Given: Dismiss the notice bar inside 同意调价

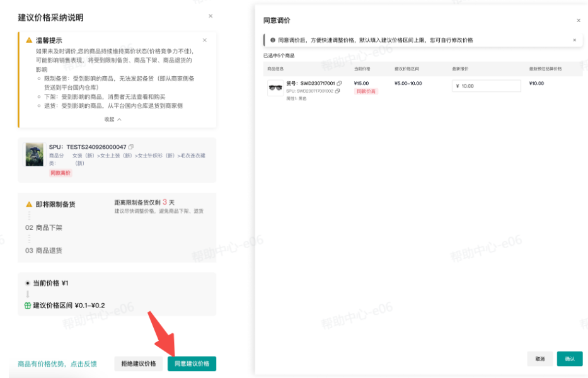Looking at the screenshot, I should pos(574,40).
